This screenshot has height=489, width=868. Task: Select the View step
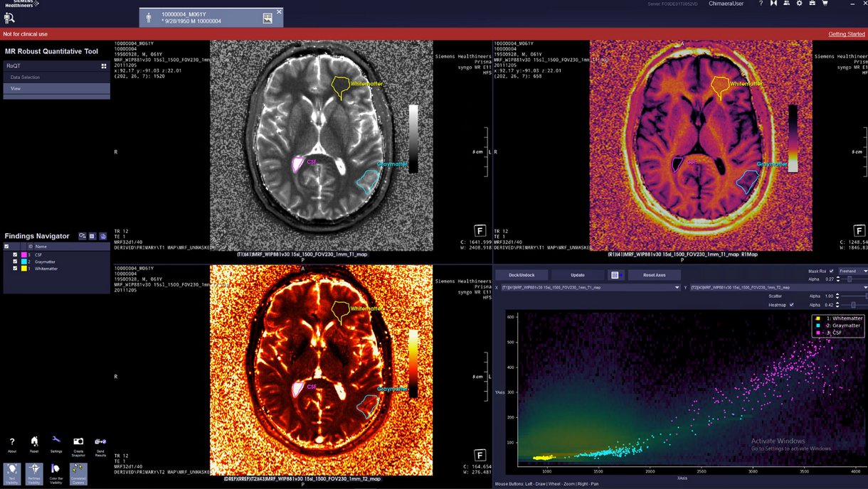coord(57,89)
